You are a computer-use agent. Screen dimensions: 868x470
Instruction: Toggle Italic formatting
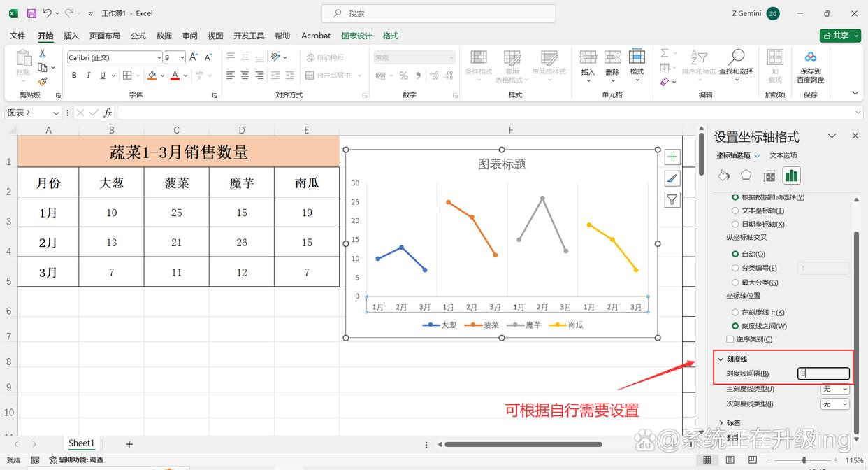(89, 76)
